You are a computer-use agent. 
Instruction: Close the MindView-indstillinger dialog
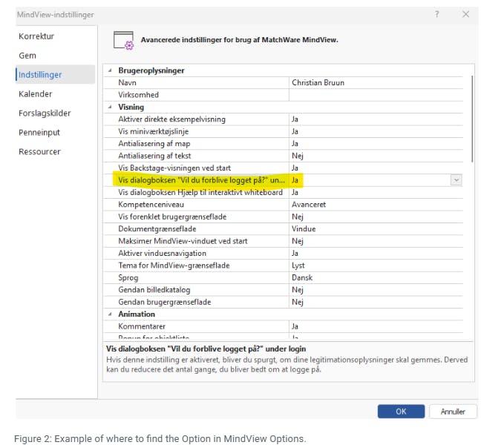click(465, 14)
